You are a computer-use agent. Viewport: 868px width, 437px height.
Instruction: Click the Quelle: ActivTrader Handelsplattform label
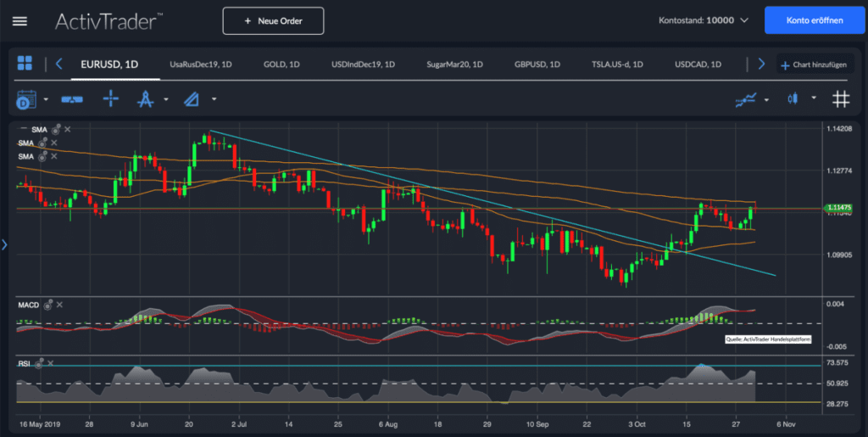coord(768,339)
